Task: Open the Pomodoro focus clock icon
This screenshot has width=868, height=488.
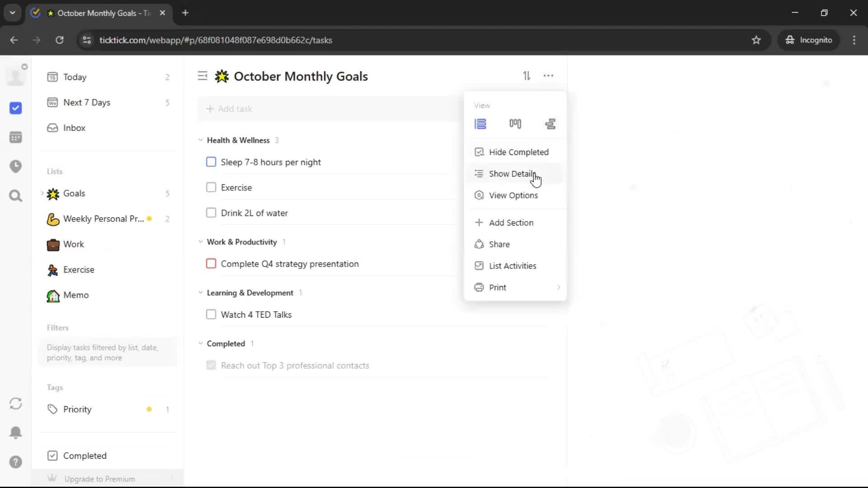Action: 16,166
